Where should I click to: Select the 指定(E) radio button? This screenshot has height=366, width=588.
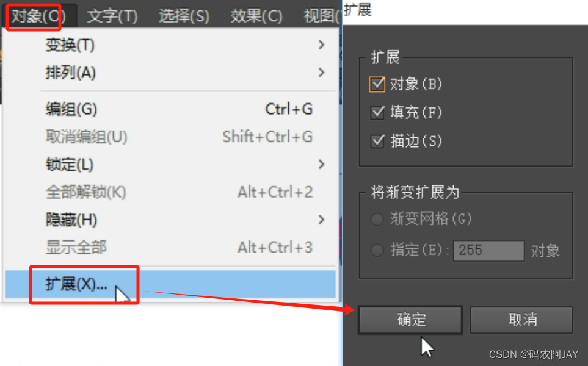[x=377, y=250]
